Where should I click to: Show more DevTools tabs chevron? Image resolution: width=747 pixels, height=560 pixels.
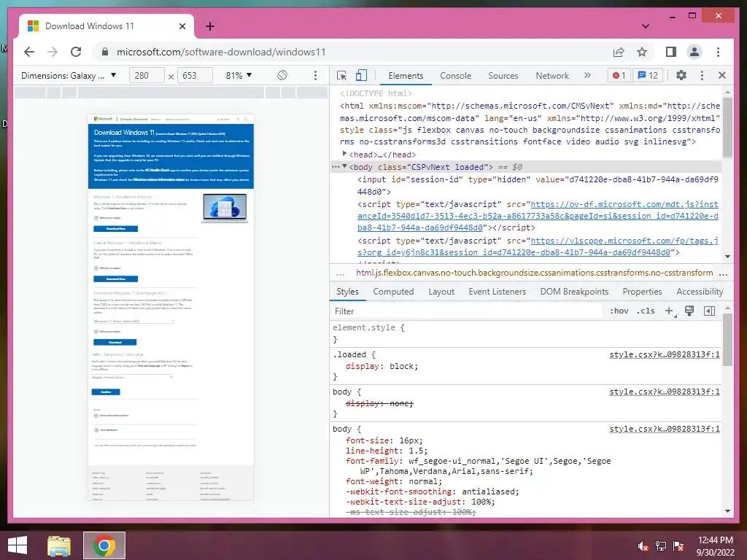(587, 75)
